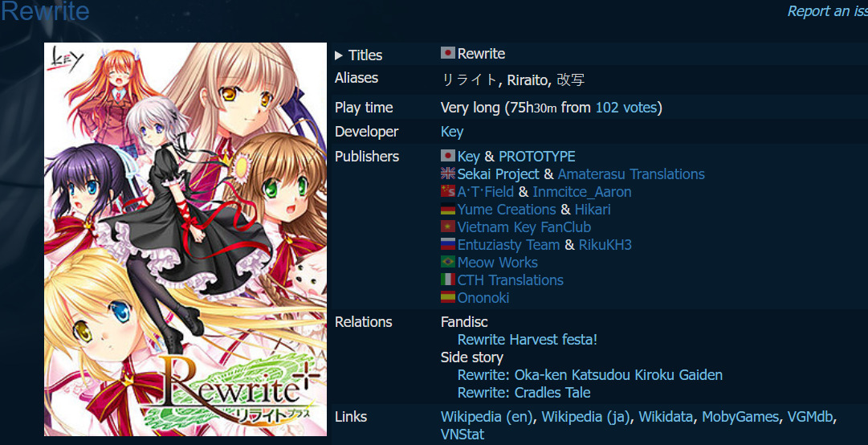
Task: Open the Key developer page
Action: click(x=452, y=132)
